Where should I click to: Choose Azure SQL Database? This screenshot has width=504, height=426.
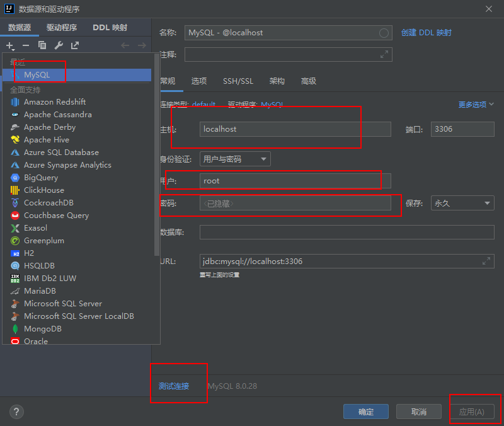click(x=76, y=153)
